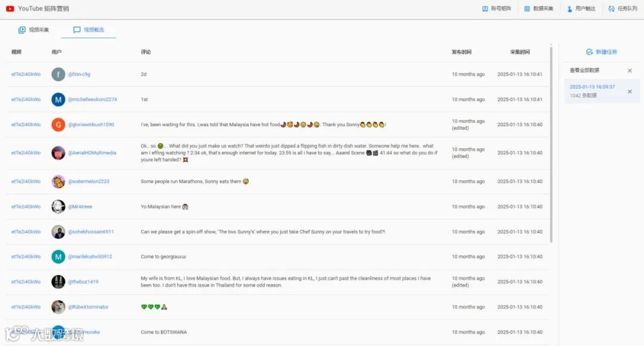
Task: Select the 视频截流 tab
Action: (88, 30)
